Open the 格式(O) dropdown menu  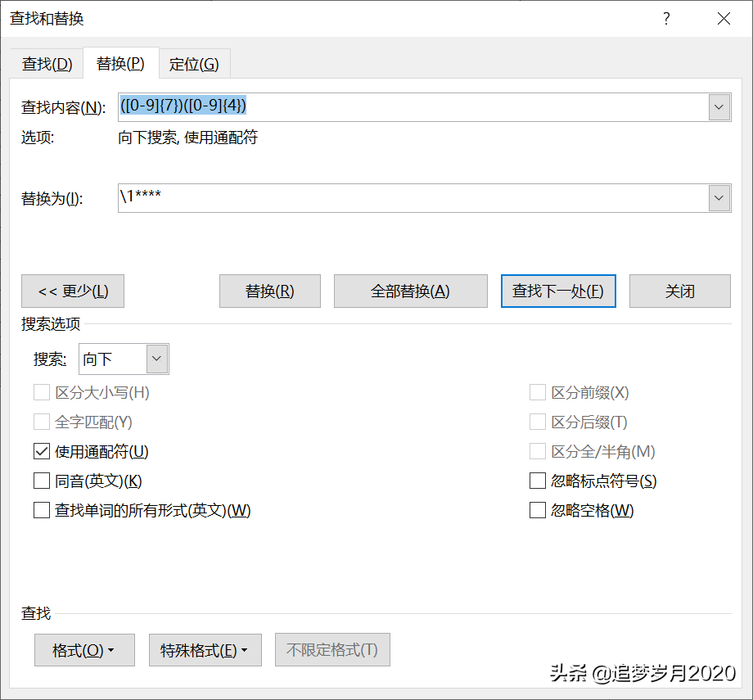84,650
